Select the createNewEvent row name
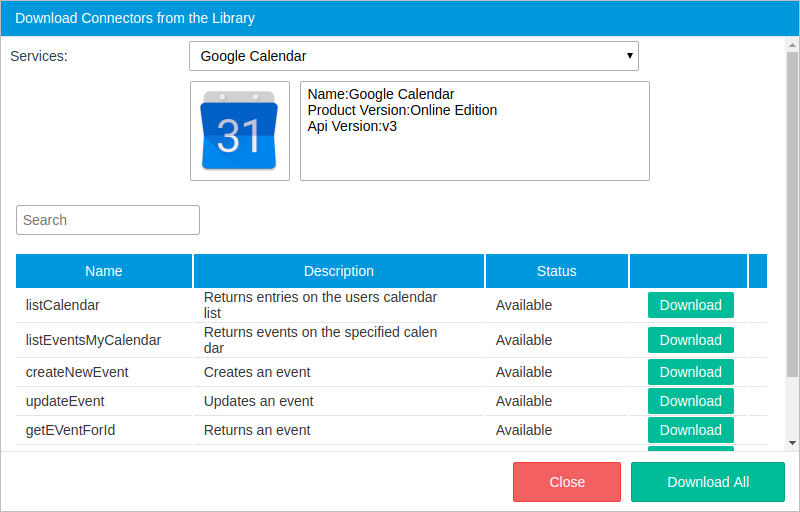The image size is (800, 512). 77,372
